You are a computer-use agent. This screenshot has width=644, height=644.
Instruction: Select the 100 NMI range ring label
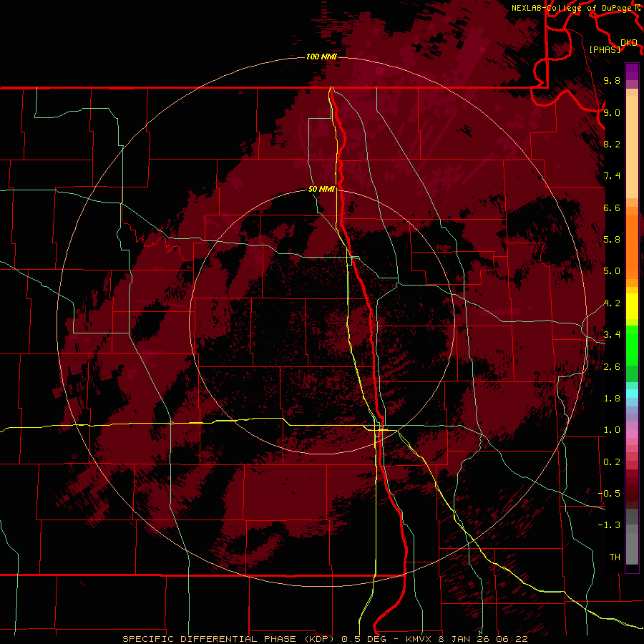[321, 57]
